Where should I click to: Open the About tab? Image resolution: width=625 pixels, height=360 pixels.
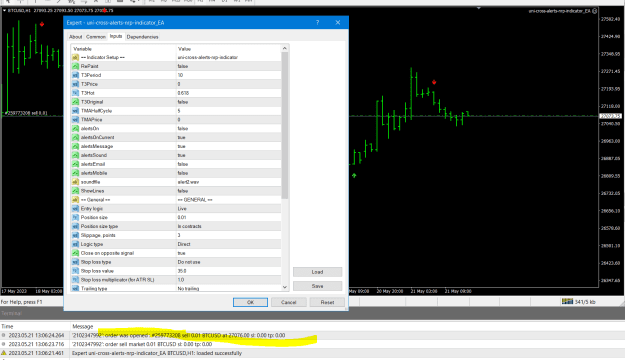click(x=75, y=37)
